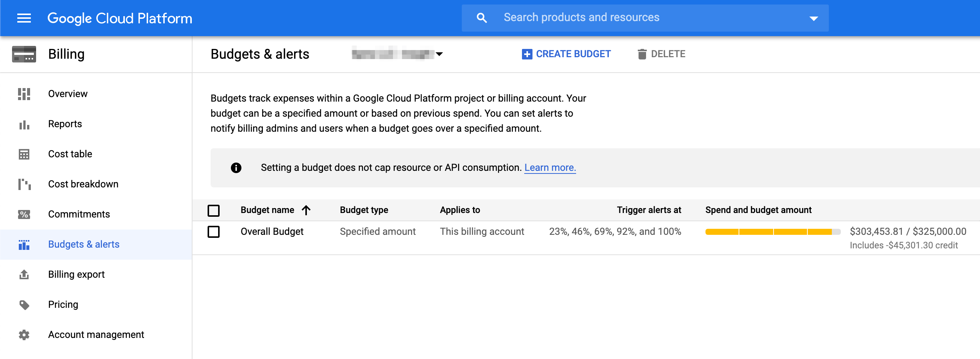
Task: Expand the search bar dropdown arrow
Action: pyautogui.click(x=813, y=18)
